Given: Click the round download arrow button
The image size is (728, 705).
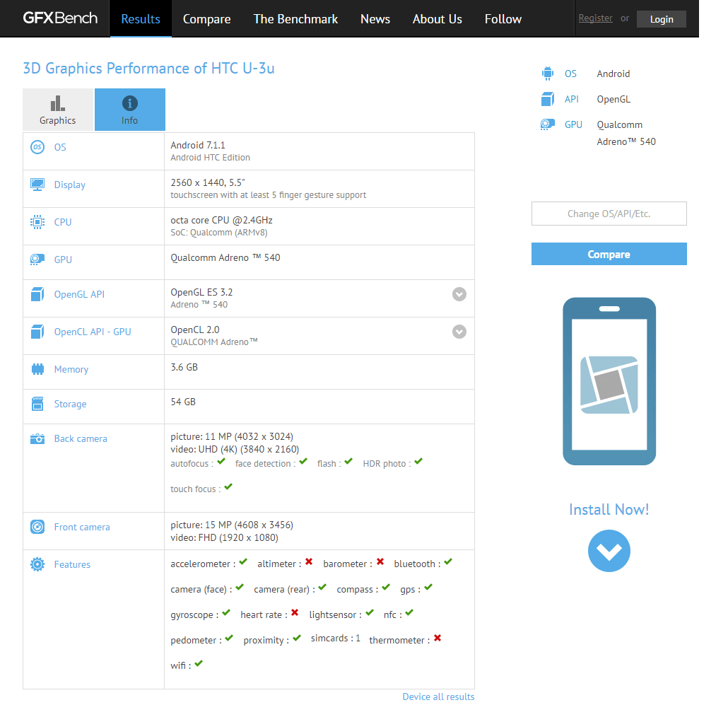Looking at the screenshot, I should 609,551.
